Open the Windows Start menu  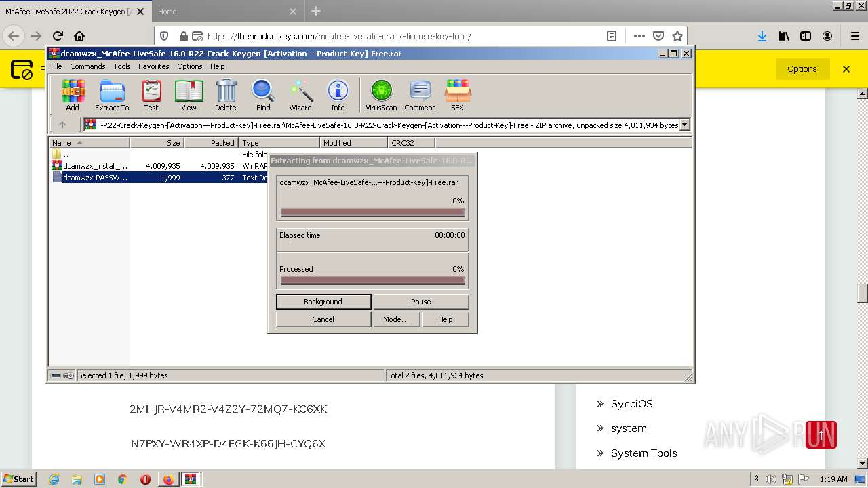[x=18, y=479]
